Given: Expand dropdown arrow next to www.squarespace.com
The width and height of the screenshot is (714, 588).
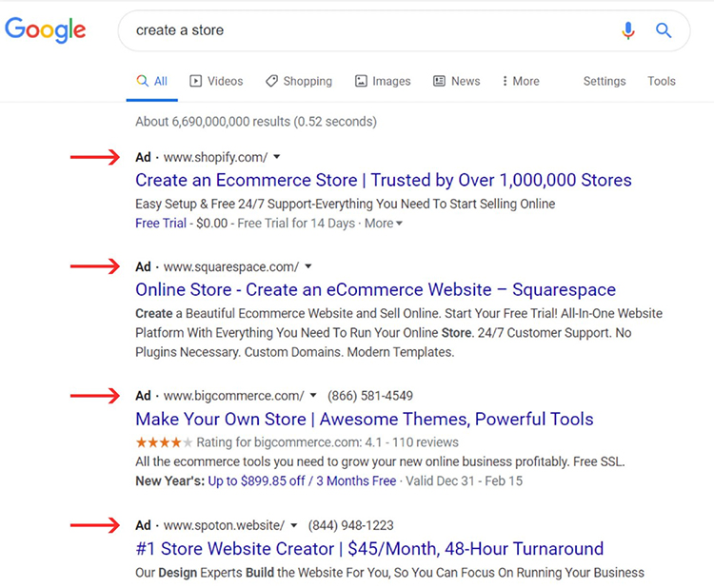Looking at the screenshot, I should 308,266.
